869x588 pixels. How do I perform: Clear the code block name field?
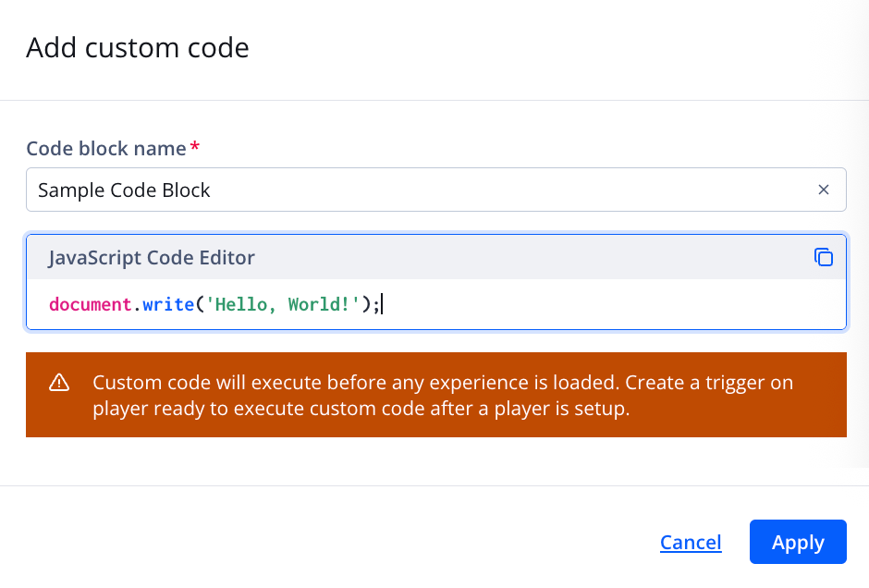point(823,190)
